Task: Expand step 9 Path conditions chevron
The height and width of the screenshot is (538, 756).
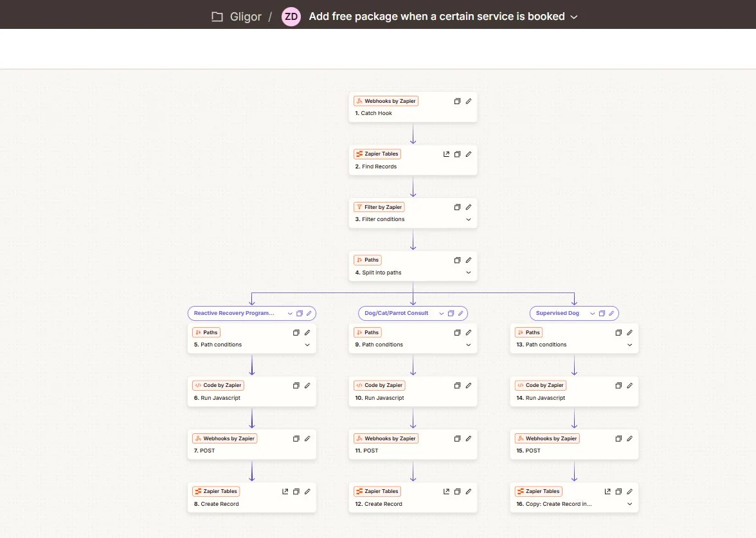Action: coord(468,345)
